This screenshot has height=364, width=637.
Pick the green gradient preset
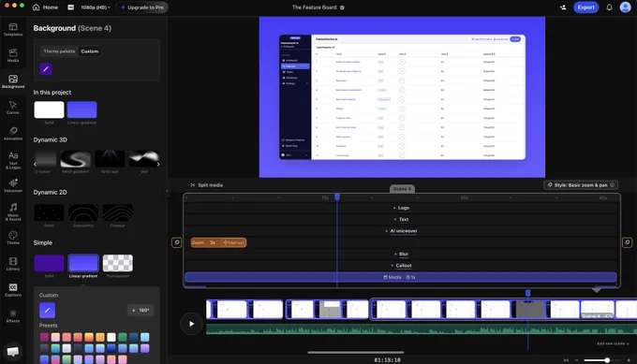pos(123,337)
